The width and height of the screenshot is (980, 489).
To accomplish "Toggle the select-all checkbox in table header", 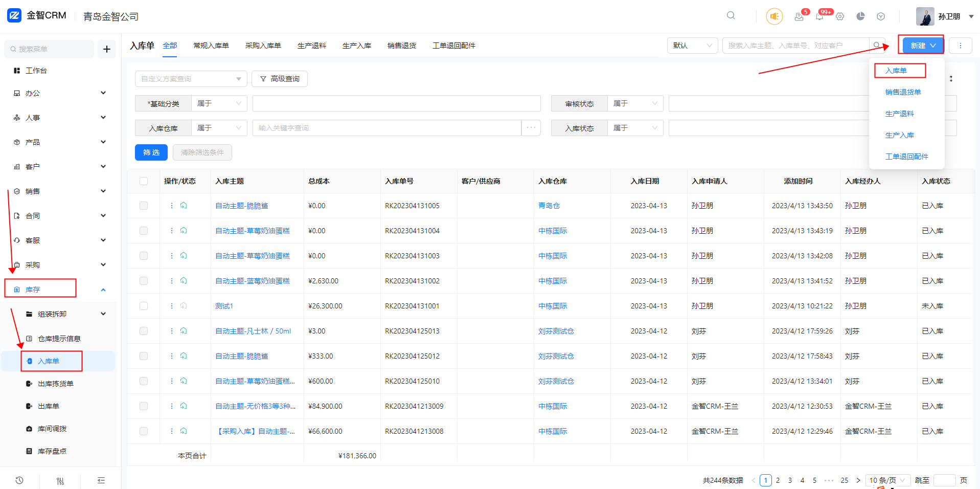I will pos(144,181).
